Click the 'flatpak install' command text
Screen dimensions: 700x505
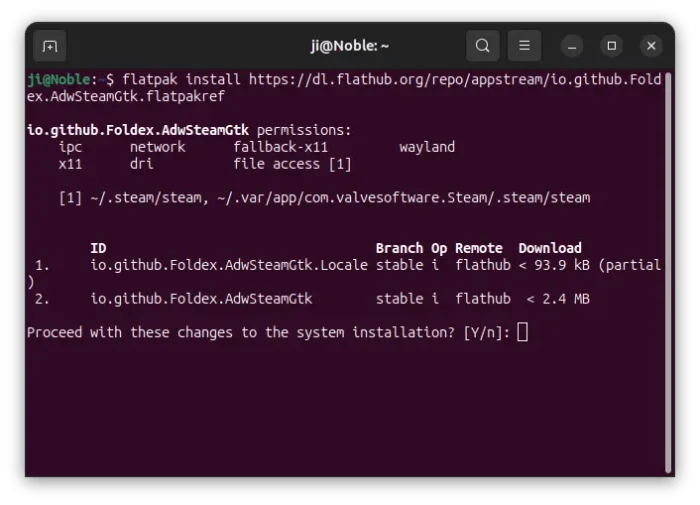[181, 79]
